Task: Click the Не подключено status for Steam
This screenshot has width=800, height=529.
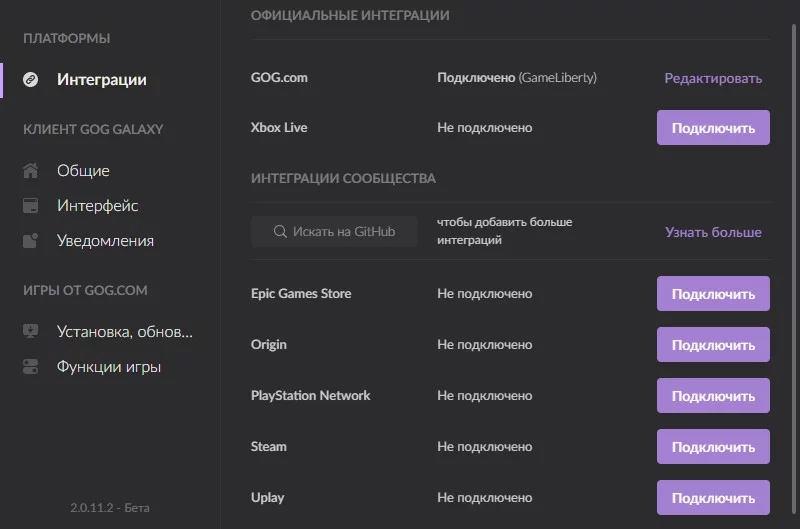Action: (x=485, y=446)
